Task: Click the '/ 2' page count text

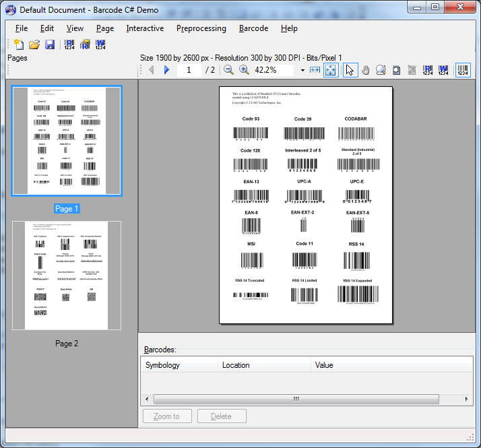Action: tap(210, 70)
